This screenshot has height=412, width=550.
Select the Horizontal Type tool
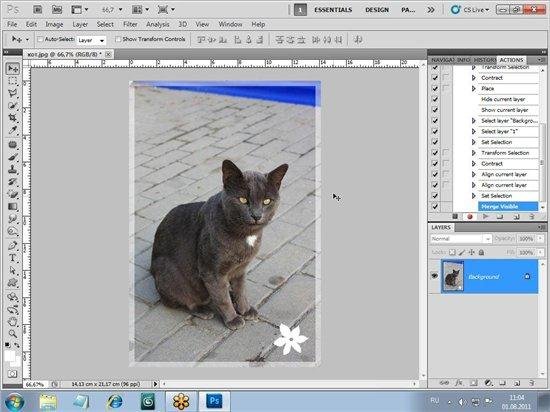point(13,258)
